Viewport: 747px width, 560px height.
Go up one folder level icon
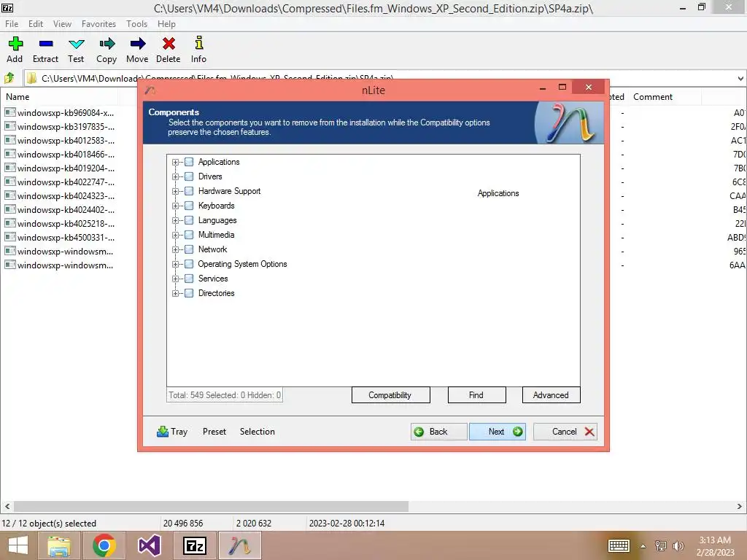pyautogui.click(x=9, y=77)
